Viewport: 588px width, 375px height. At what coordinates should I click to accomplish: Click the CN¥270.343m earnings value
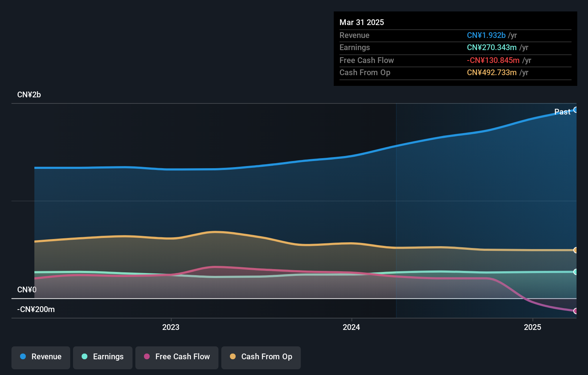click(x=492, y=48)
